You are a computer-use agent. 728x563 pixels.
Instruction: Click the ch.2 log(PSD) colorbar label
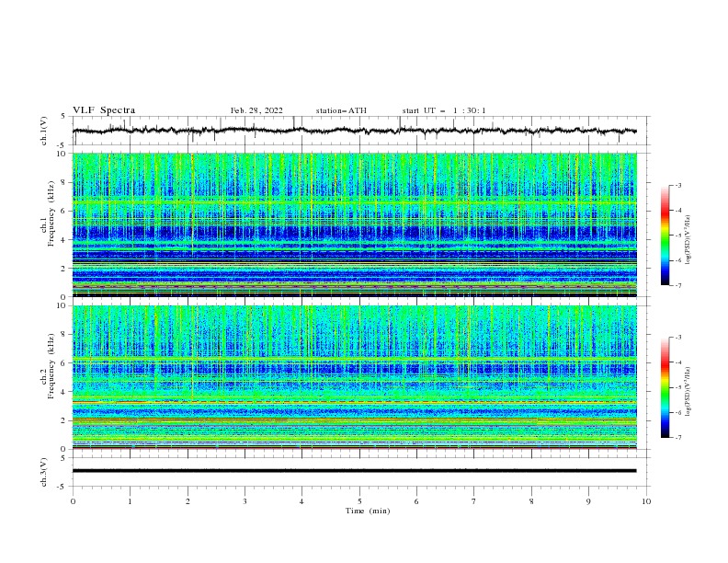(x=688, y=392)
